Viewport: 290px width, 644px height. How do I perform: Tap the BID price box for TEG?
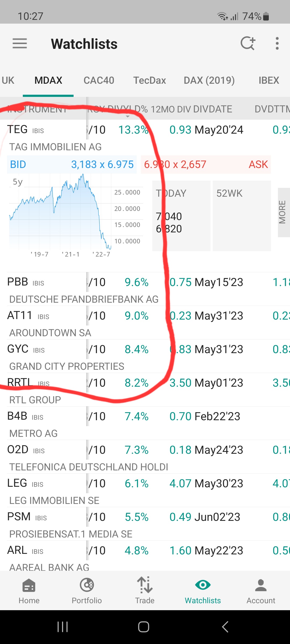(x=72, y=164)
